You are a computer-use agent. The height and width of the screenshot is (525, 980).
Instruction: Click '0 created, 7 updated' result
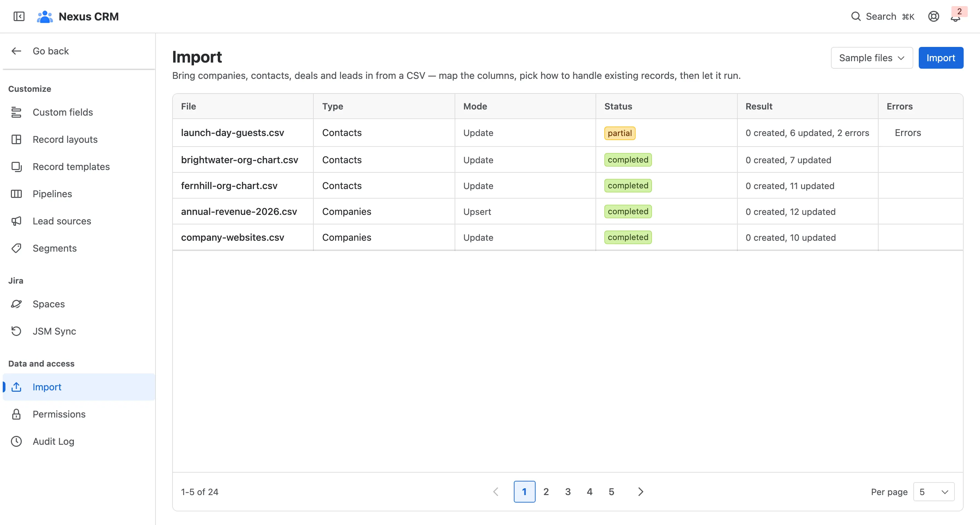pos(788,160)
